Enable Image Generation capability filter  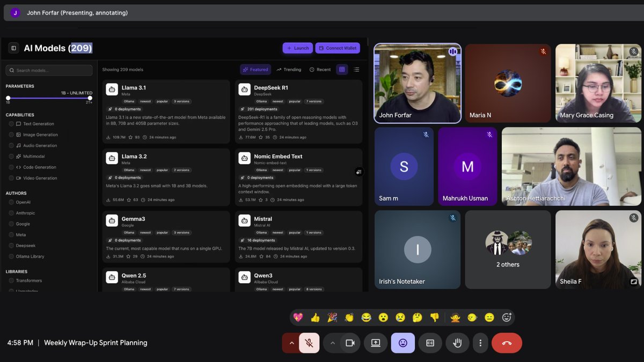click(x=11, y=135)
